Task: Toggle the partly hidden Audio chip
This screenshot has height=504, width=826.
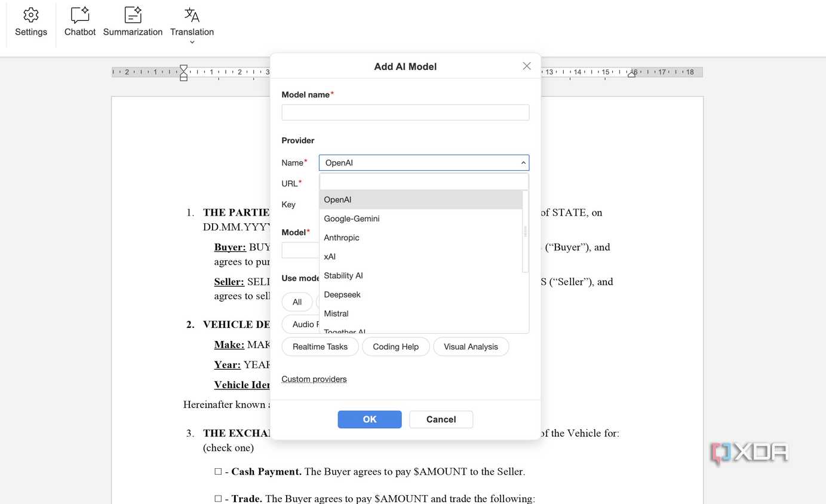Action: pos(301,324)
